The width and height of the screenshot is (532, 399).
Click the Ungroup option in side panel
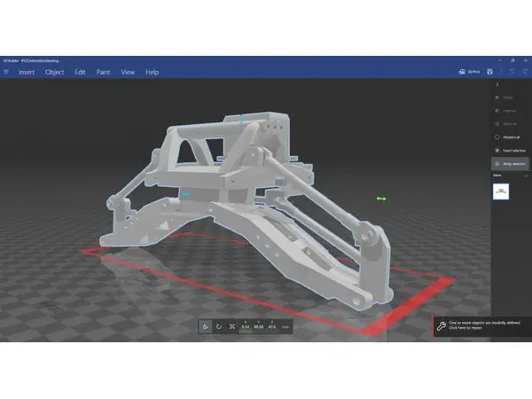click(506, 111)
